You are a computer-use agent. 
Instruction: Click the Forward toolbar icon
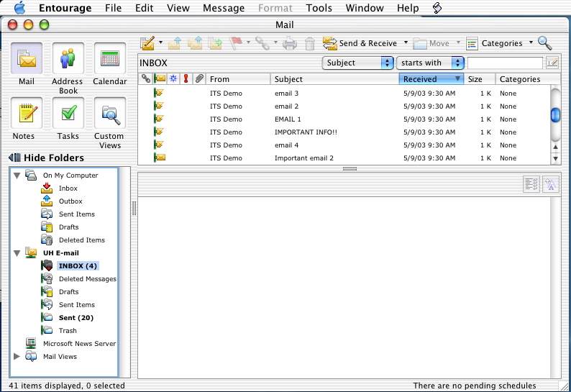coord(215,43)
